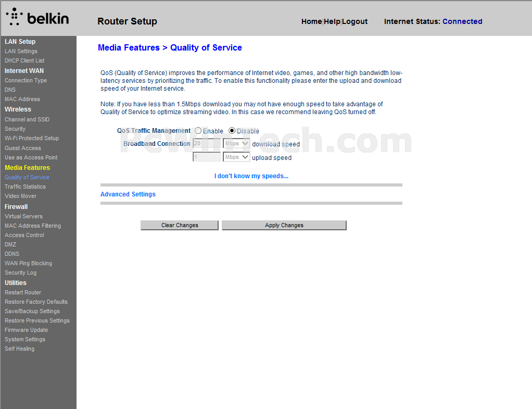Click the Firewall sidebar heading
532x409 pixels.
(x=16, y=206)
